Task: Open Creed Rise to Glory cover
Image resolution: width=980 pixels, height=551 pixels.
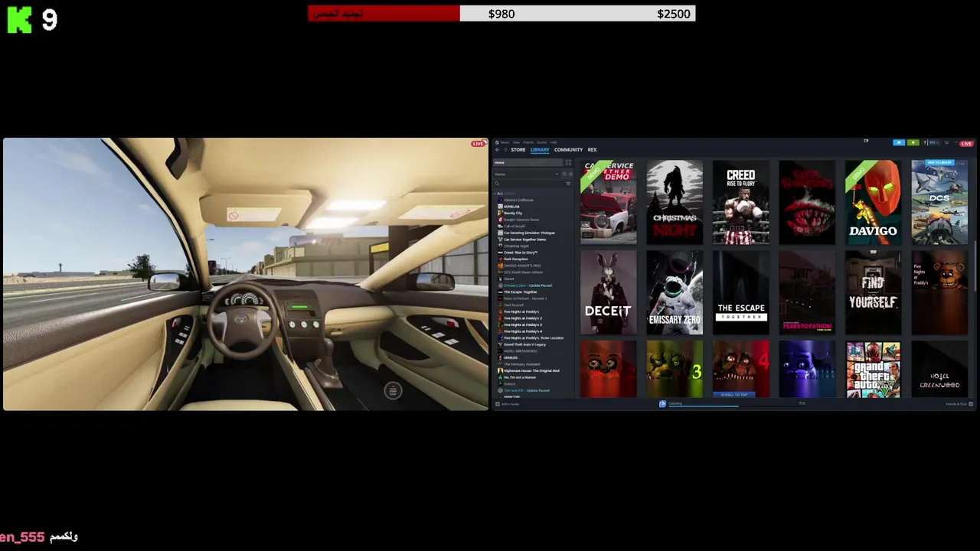Action: click(x=740, y=202)
